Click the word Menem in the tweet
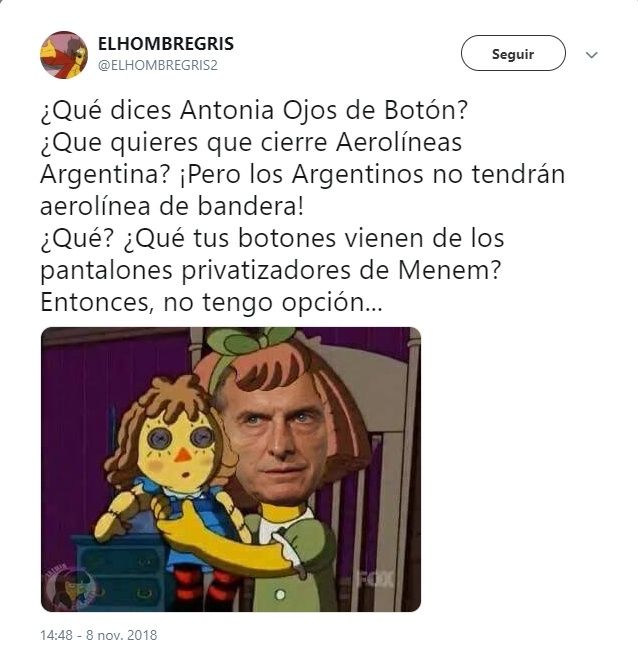Viewport: 638px width, 654px height. click(x=442, y=270)
